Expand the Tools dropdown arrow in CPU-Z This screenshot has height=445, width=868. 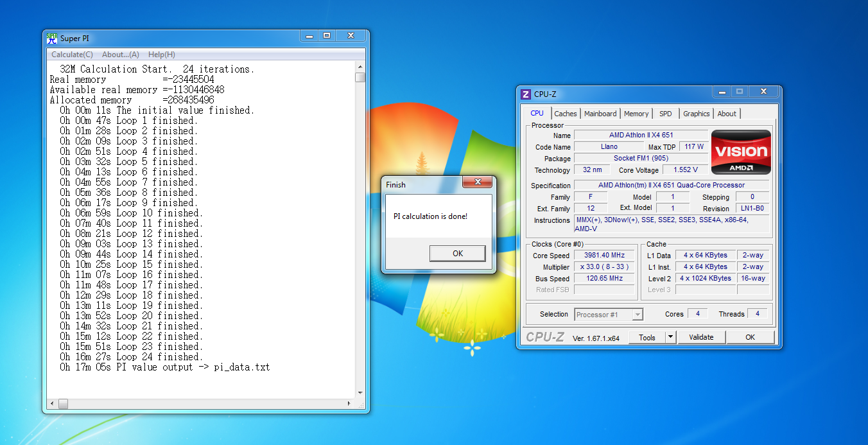coord(671,337)
